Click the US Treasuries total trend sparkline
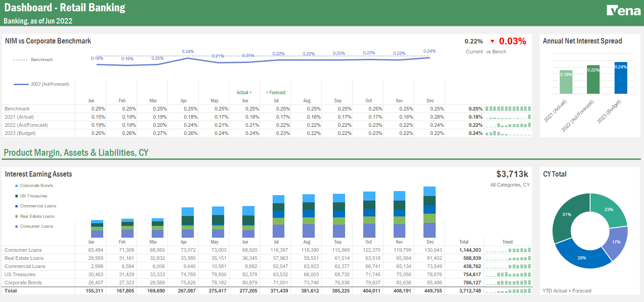Screen dimensions: 644x302 (507, 274)
